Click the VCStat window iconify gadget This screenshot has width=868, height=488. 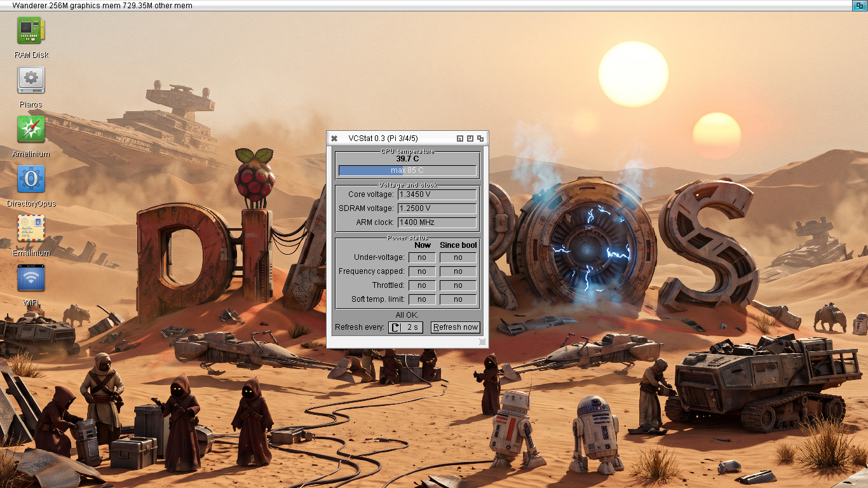(460, 139)
